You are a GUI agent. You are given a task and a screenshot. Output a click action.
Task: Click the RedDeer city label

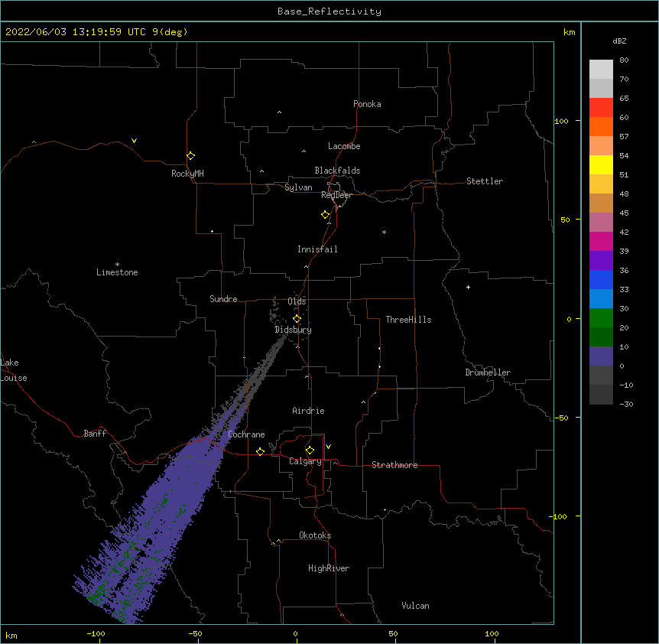tap(336, 195)
